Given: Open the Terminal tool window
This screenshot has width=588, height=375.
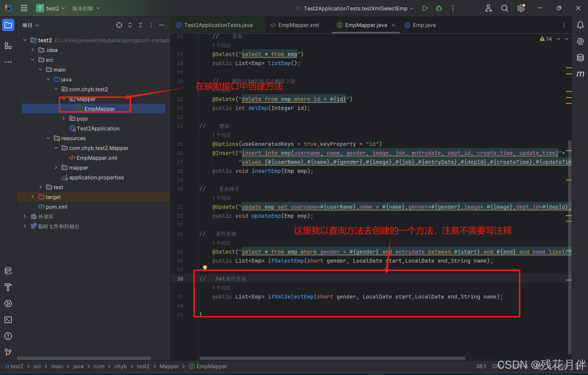Looking at the screenshot, I should (x=8, y=320).
